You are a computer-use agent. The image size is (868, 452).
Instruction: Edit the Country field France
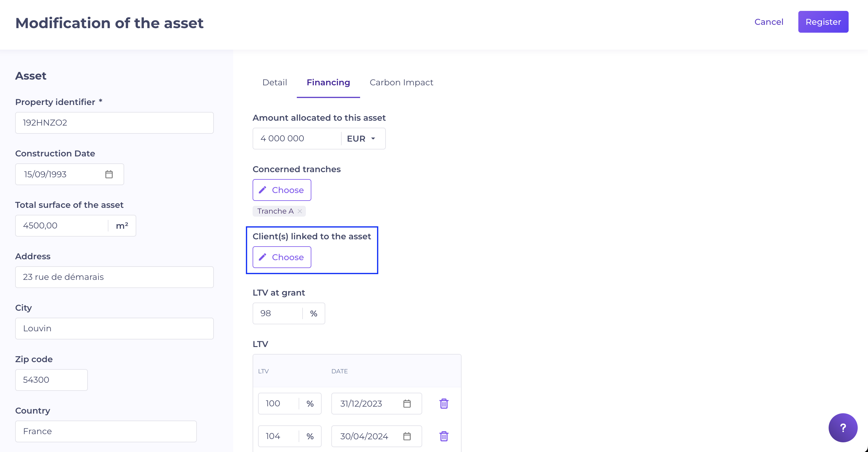(106, 431)
